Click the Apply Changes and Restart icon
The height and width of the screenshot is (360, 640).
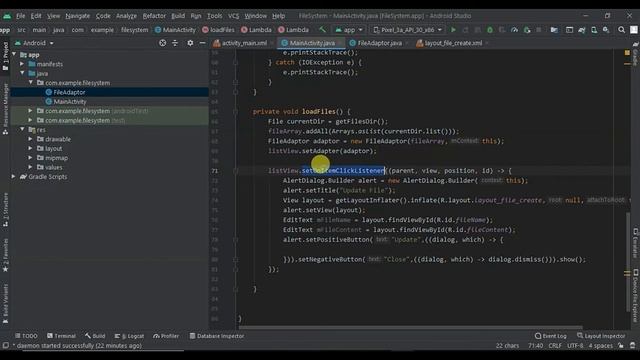465,30
